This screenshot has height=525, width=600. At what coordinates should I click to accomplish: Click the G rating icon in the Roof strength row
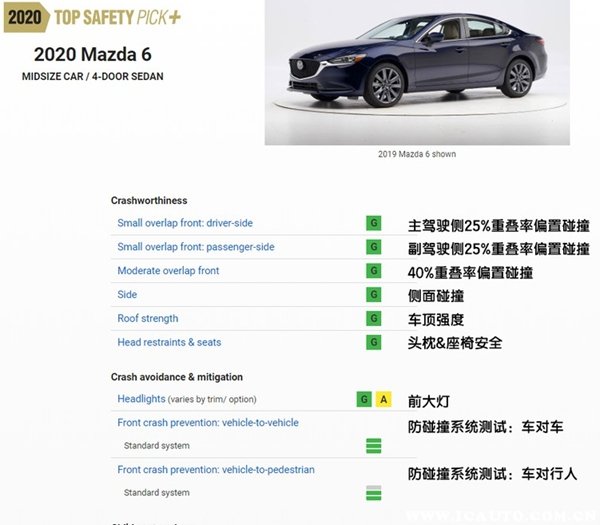pos(374,319)
